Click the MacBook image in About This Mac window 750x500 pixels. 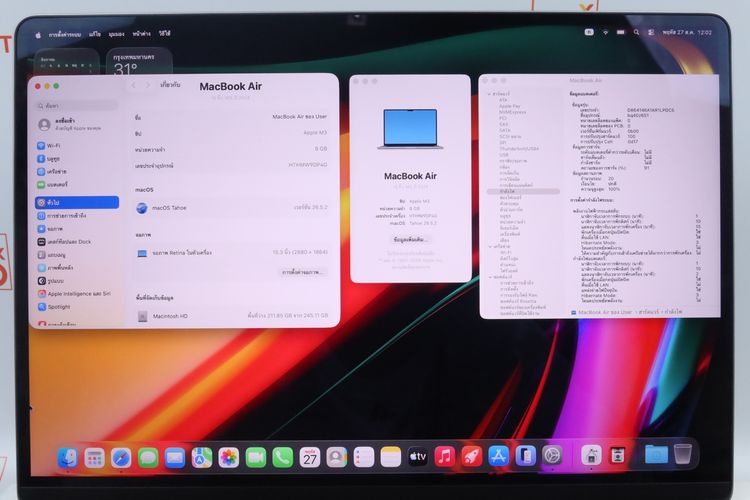pyautogui.click(x=410, y=129)
